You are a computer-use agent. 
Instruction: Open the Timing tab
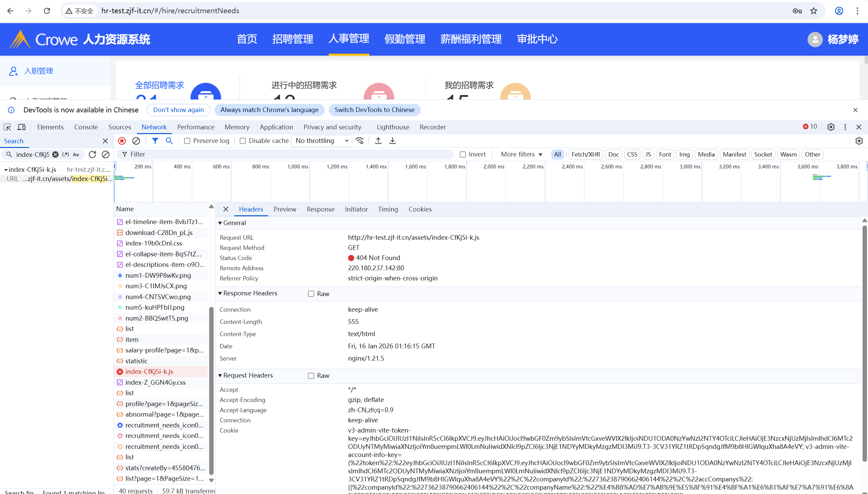click(388, 209)
